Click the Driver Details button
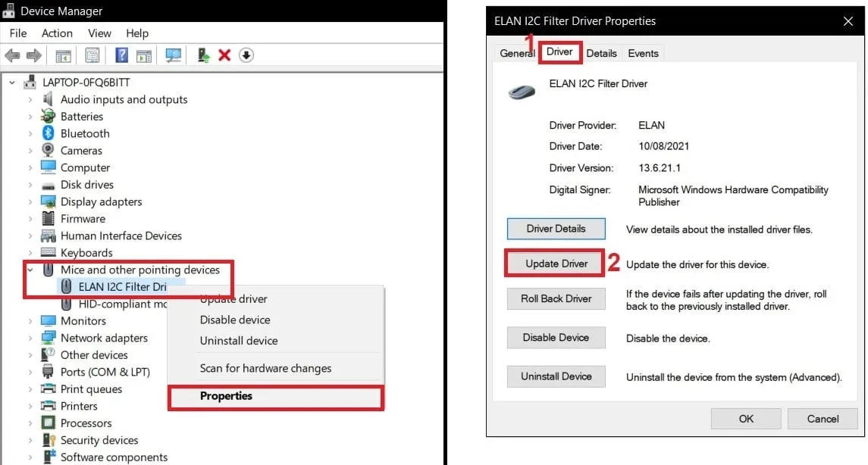Viewport: 868px width, 465px height. [x=556, y=229]
